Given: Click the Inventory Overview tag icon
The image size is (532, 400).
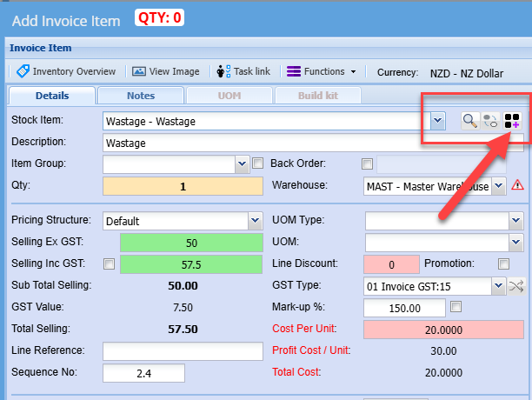Looking at the screenshot, I should (23, 71).
